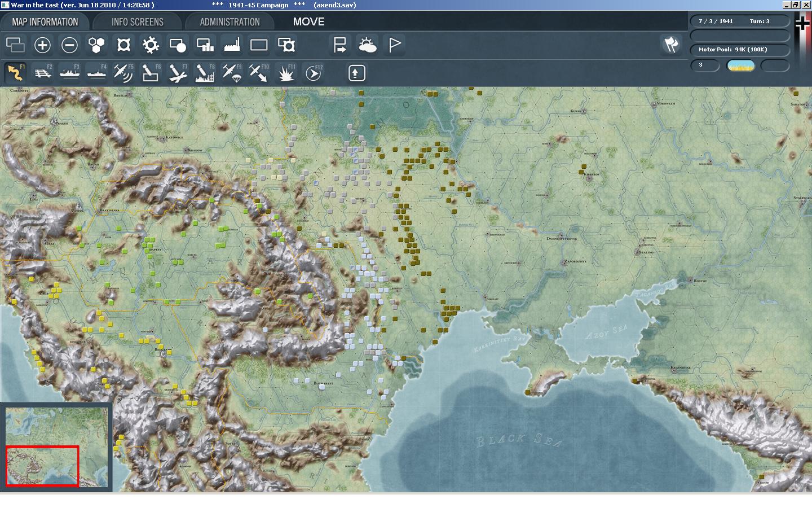Open the MAP INFORMATION tab

(45, 22)
